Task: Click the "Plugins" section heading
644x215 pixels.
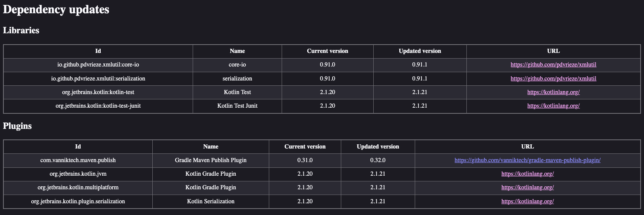Action: [x=17, y=126]
